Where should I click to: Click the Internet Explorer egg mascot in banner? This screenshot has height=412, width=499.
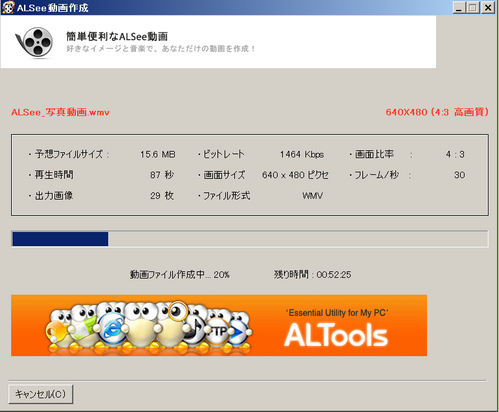point(111,328)
